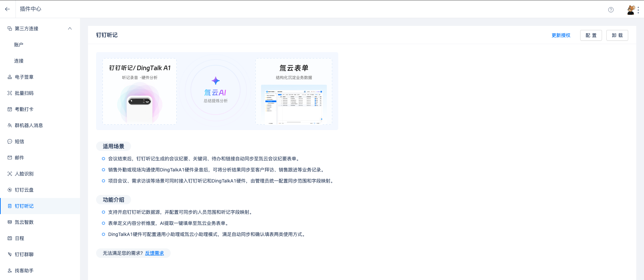Click the 电子签章 stamp icon
Viewport: 644px width, 280px height.
[10, 77]
